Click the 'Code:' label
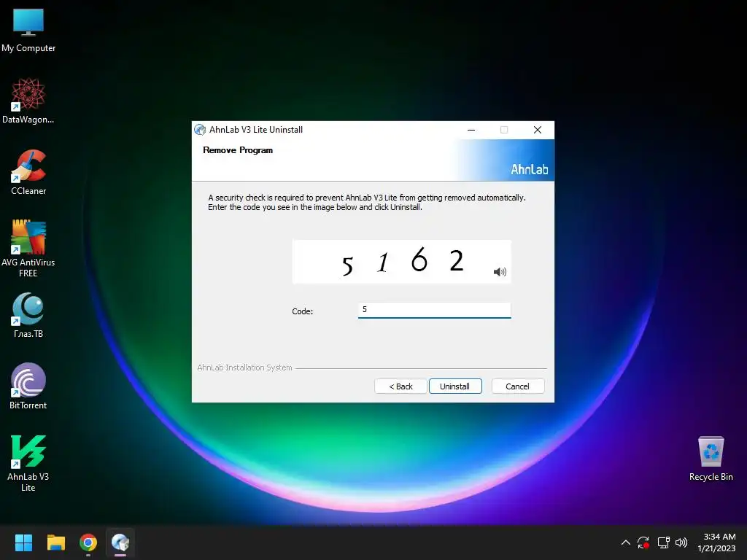Screen dimensions: 747x560 303,311
